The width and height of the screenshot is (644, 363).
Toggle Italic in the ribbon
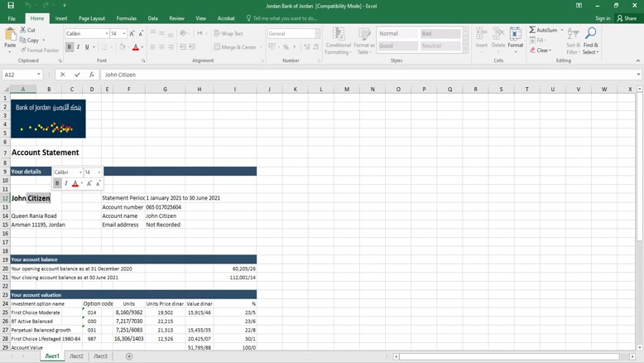[78, 47]
